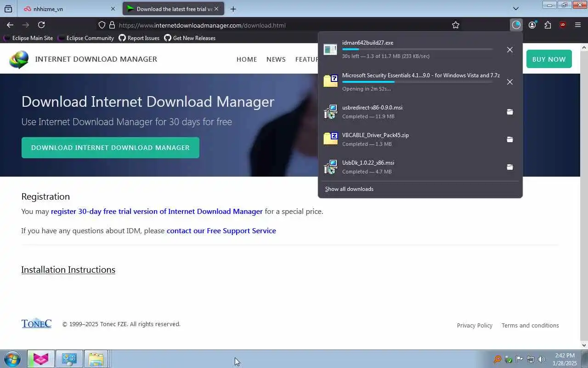Click the Microsoft Security Essentials 7z icon

click(330, 81)
